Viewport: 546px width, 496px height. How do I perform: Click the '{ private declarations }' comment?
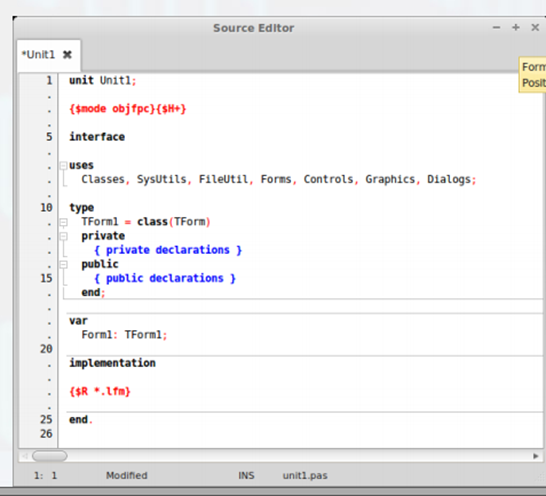(x=168, y=250)
